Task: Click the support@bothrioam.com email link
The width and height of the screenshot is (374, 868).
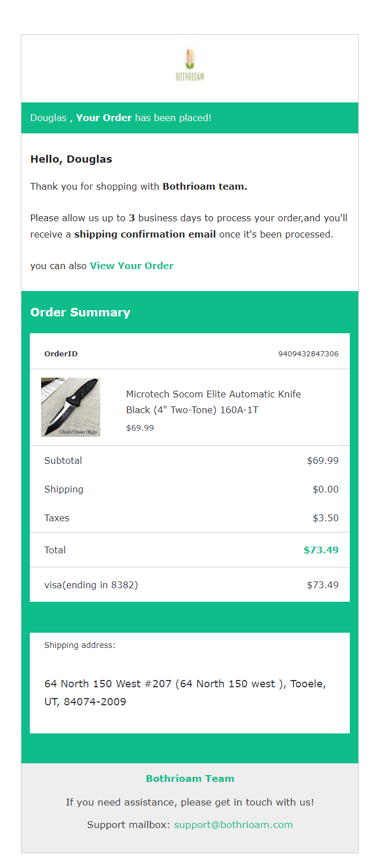Action: (233, 825)
